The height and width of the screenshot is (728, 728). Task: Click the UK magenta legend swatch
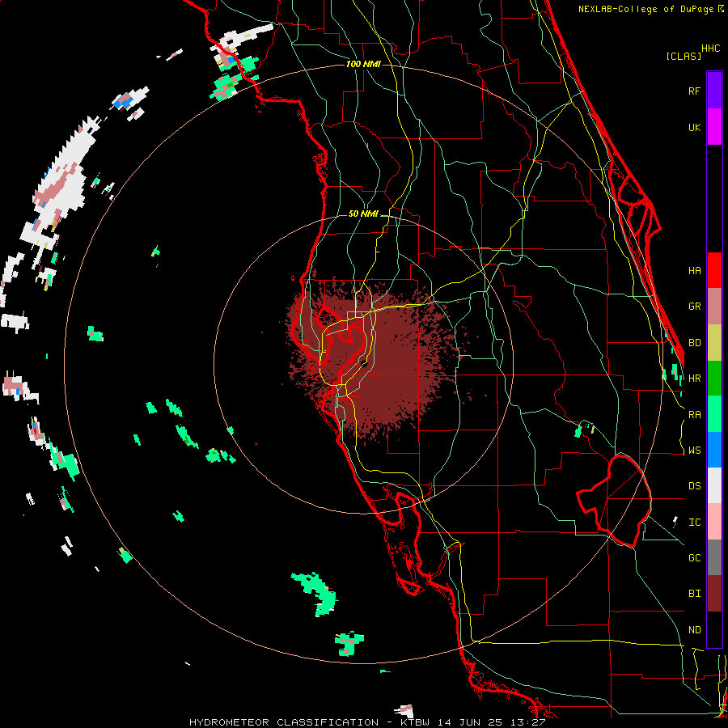click(714, 127)
